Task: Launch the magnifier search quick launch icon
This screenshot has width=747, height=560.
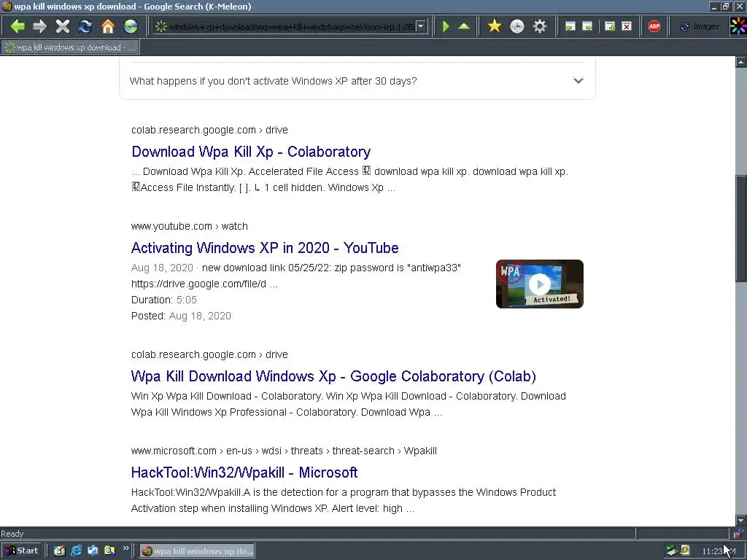Action: click(109, 551)
